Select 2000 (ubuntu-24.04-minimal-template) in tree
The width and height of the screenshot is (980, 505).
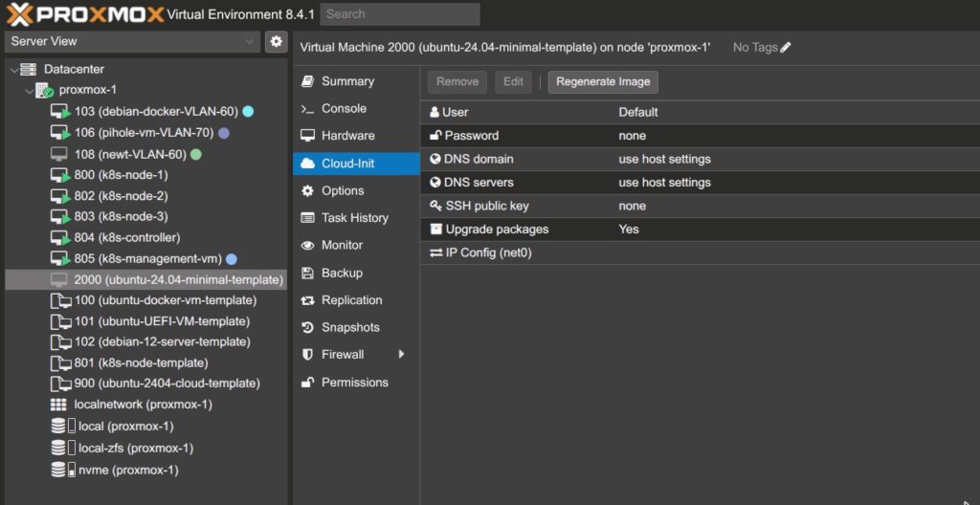click(146, 280)
